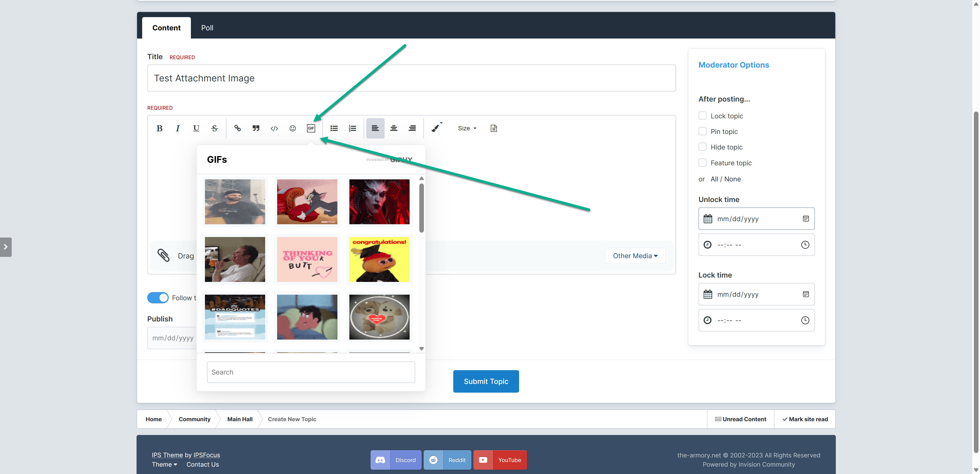Check the Lock topic checkbox

[x=702, y=116]
